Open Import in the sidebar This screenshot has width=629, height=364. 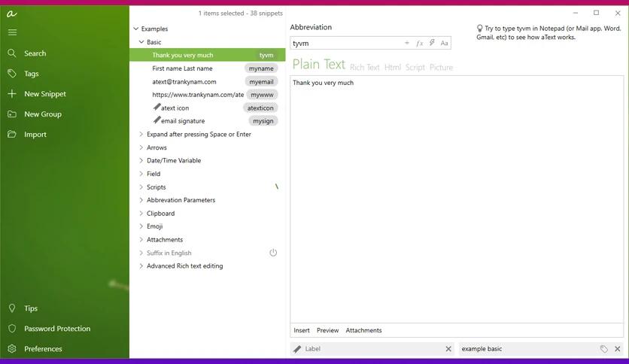(x=35, y=135)
